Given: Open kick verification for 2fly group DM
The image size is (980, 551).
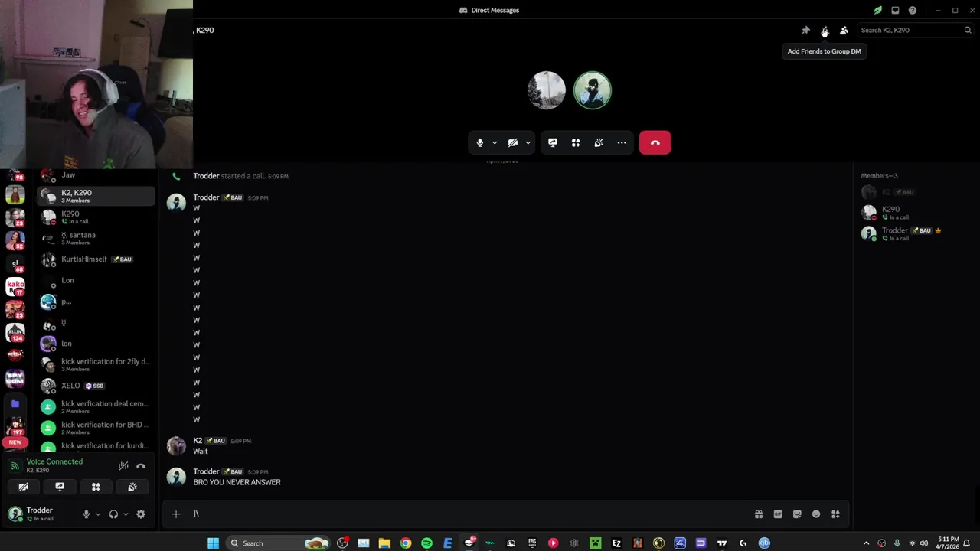Looking at the screenshot, I should (96, 365).
